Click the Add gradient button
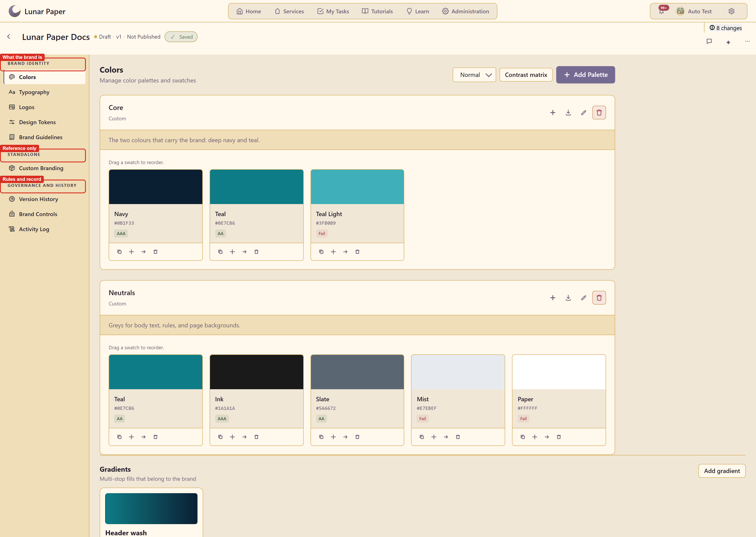Screen dimensions: 756x537 (722, 471)
